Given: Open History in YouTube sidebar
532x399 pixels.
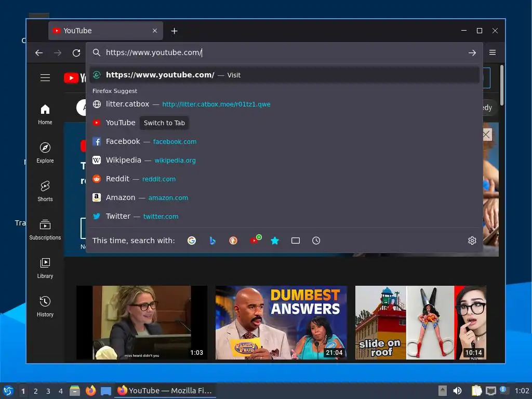Looking at the screenshot, I should (x=45, y=307).
